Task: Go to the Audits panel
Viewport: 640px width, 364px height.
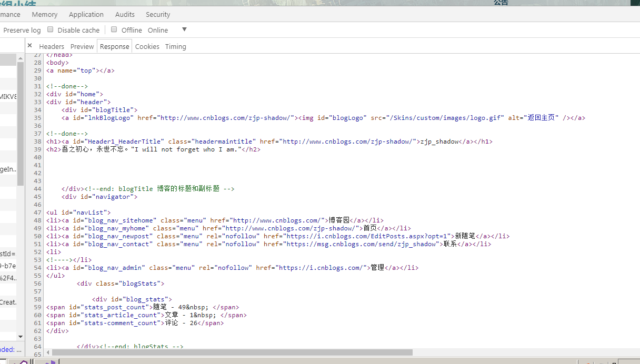Action: (125, 14)
